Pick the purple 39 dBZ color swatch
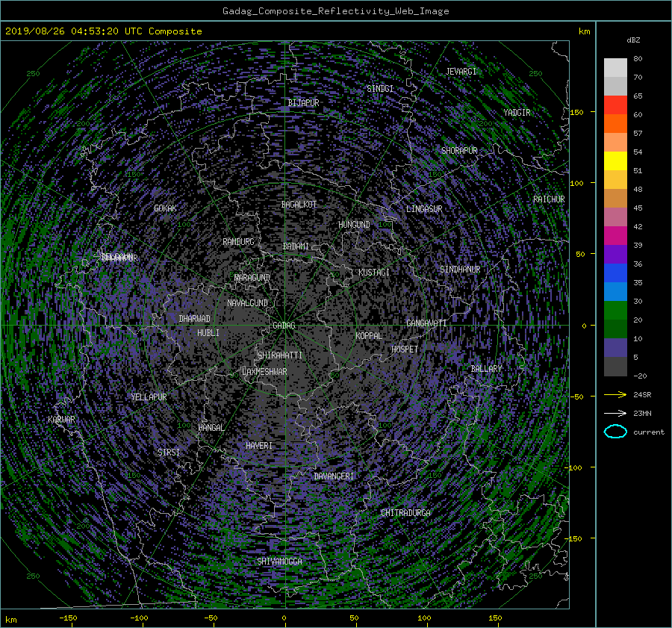The image size is (672, 628). click(x=615, y=255)
